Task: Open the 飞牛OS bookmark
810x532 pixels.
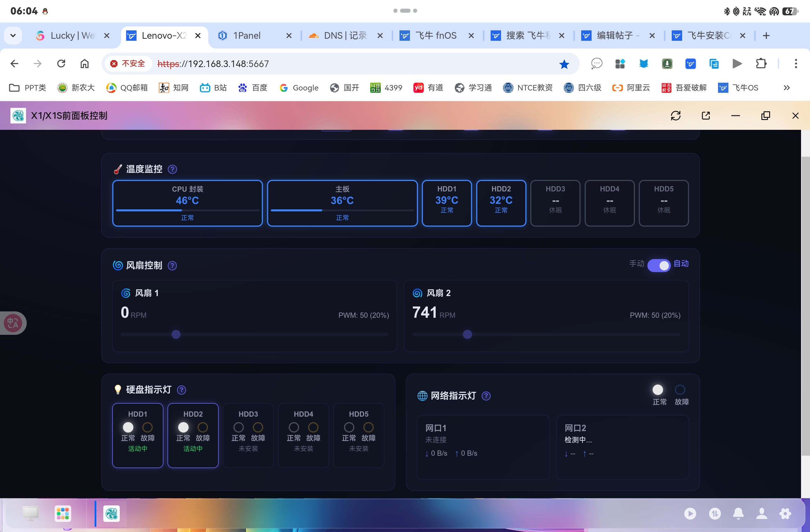Action: point(738,88)
